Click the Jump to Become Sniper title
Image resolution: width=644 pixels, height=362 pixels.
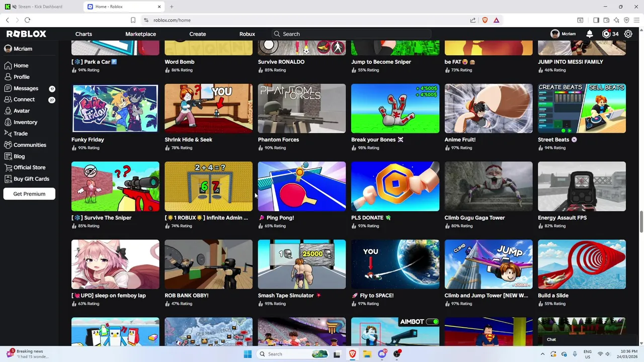click(x=381, y=62)
